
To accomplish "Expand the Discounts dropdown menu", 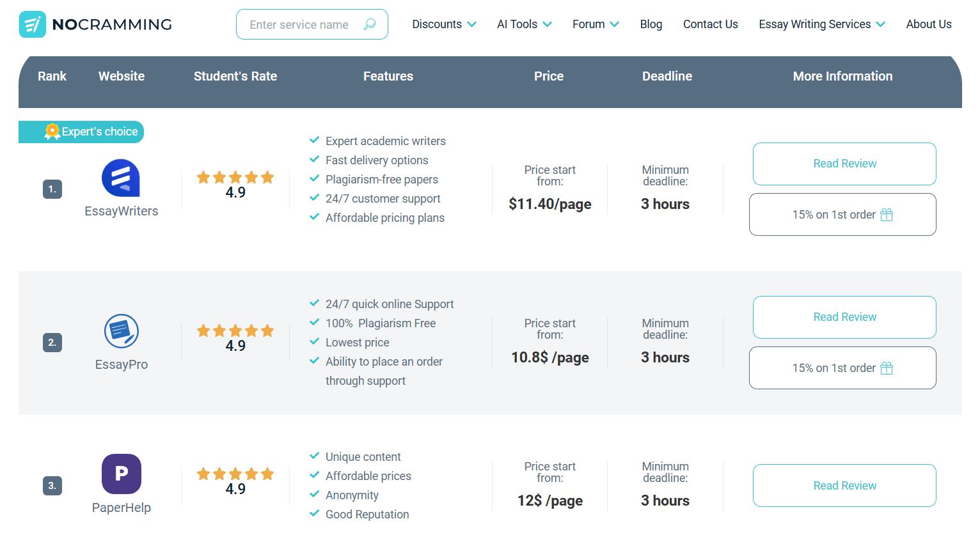I will tap(444, 24).
